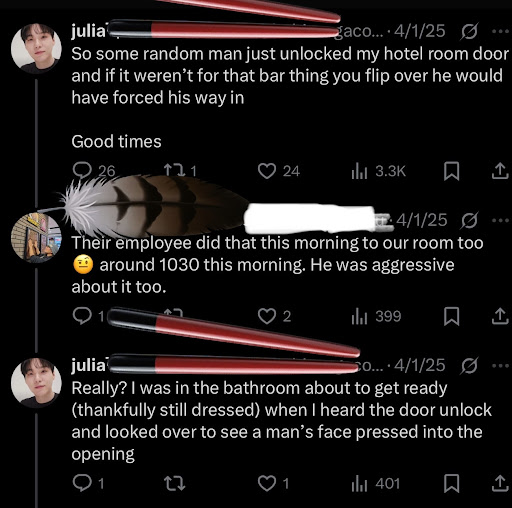
Task: Reply to the hotel room door tweet
Action: [82, 171]
